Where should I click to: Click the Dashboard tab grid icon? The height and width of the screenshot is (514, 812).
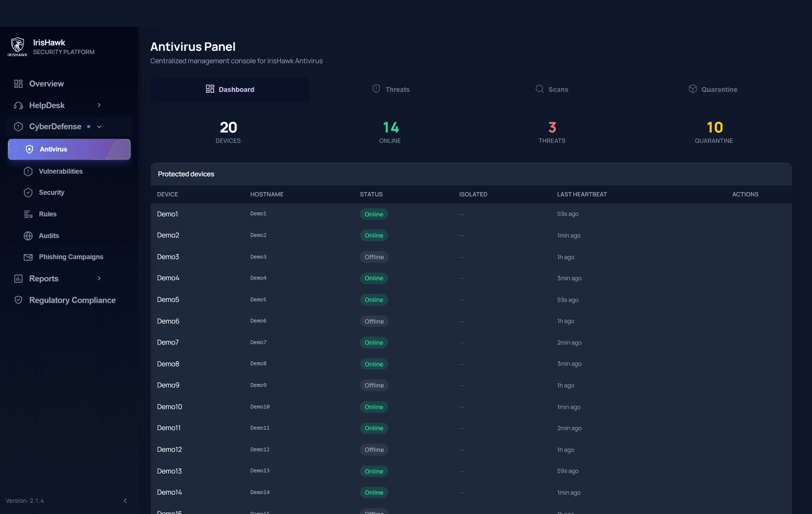coord(210,89)
